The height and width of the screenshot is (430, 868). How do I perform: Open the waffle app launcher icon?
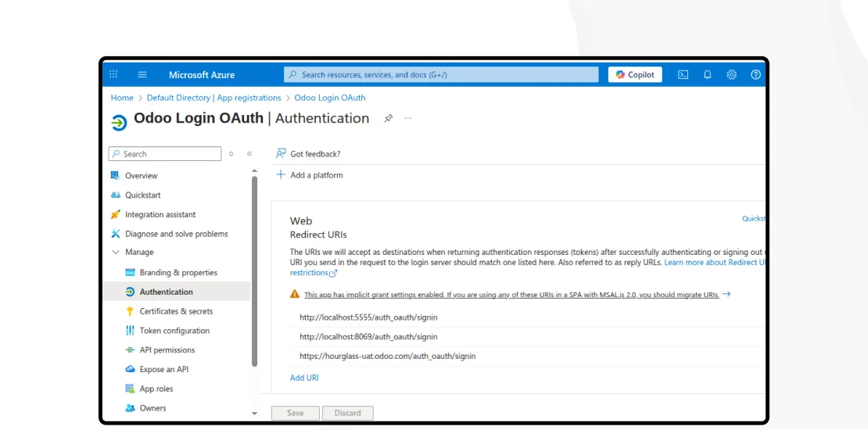[113, 75]
